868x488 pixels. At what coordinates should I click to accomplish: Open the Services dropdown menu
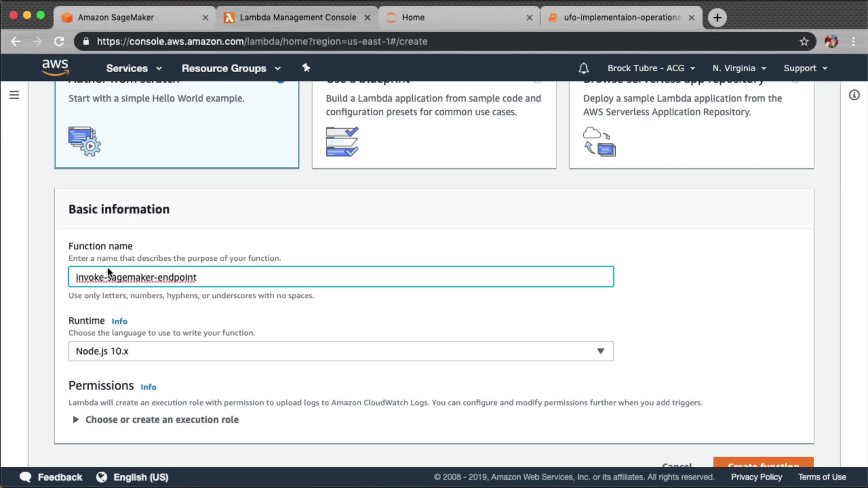(x=133, y=68)
